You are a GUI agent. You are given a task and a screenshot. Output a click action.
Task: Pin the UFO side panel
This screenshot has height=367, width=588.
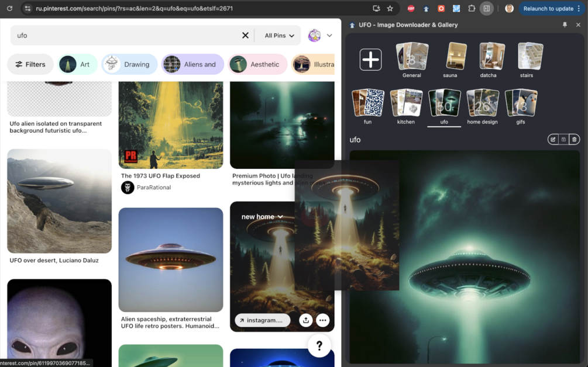point(565,25)
